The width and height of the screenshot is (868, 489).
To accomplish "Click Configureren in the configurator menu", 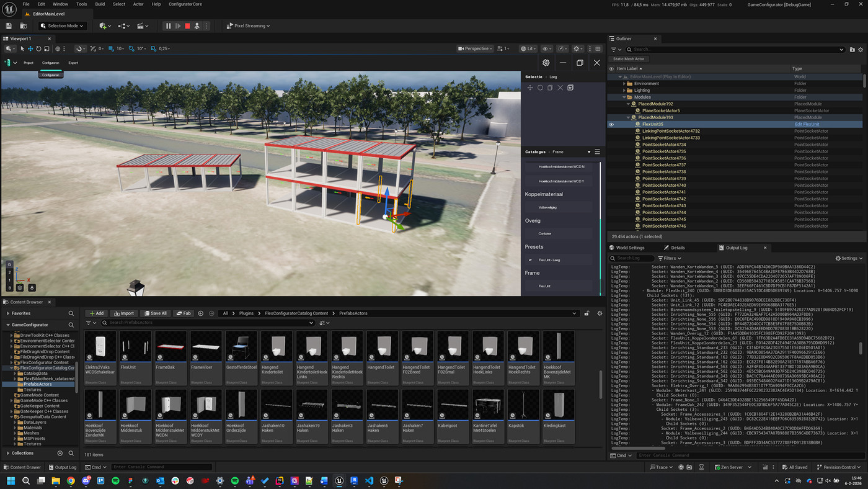I will pyautogui.click(x=51, y=63).
